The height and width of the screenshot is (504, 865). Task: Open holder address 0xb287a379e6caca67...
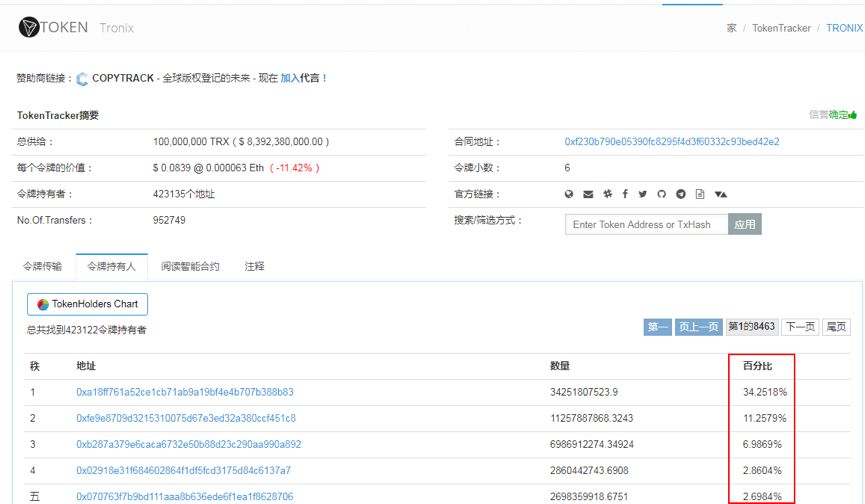tap(189, 444)
